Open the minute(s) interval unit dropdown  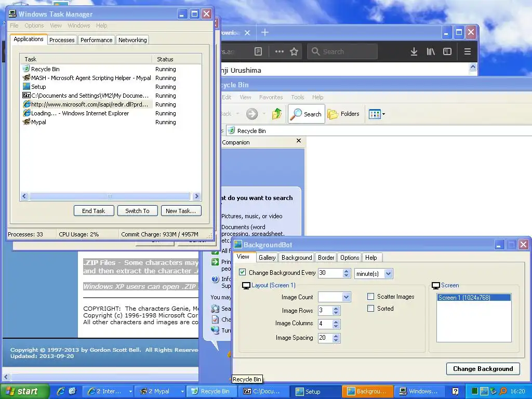(x=389, y=273)
